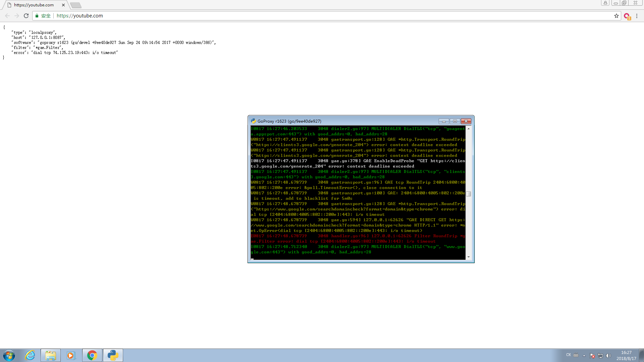Click the reload page icon
The height and width of the screenshot is (362, 644).
[x=26, y=16]
